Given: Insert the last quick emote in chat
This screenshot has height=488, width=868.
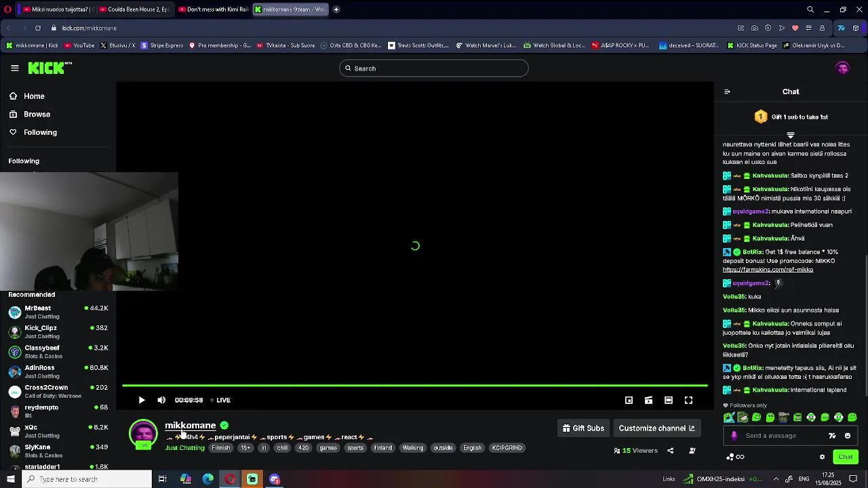Looking at the screenshot, I should click(852, 418).
